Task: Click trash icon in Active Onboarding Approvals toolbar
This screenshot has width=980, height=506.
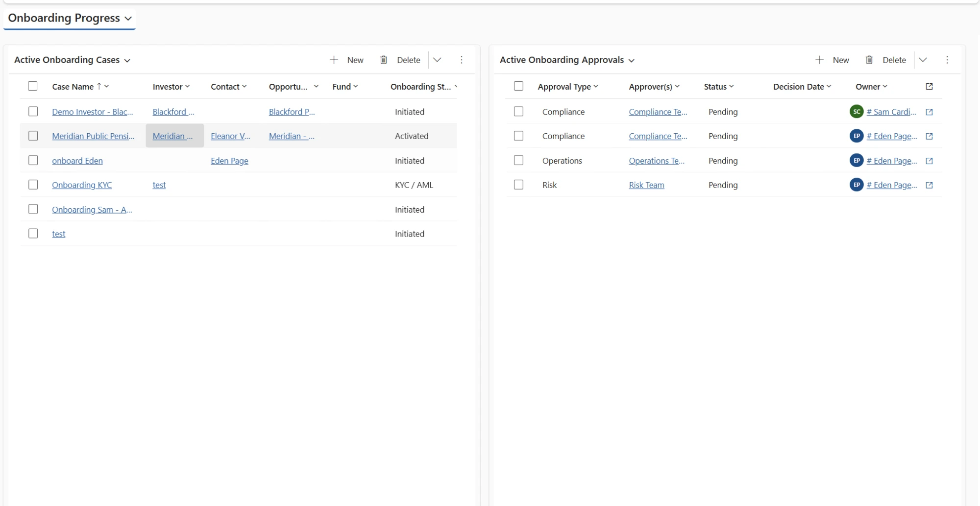Action: point(869,60)
